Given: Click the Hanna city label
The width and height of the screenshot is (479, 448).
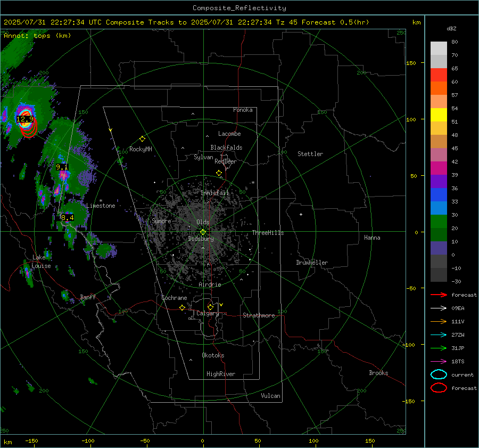Looking at the screenshot, I should coord(372,238).
